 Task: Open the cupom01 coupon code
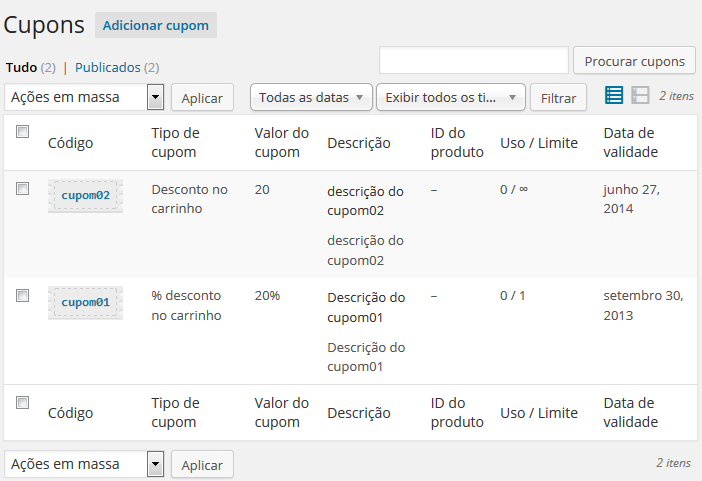[x=85, y=302]
